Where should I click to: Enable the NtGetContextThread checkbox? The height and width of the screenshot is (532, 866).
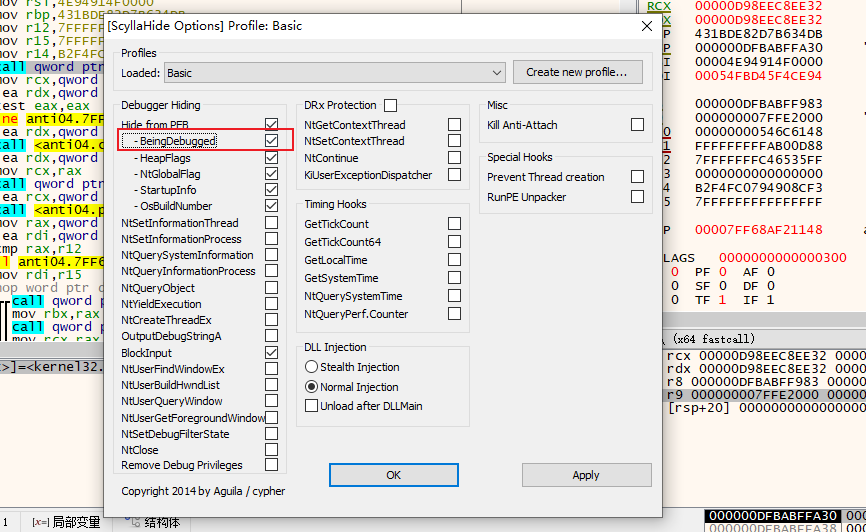pyautogui.click(x=454, y=125)
